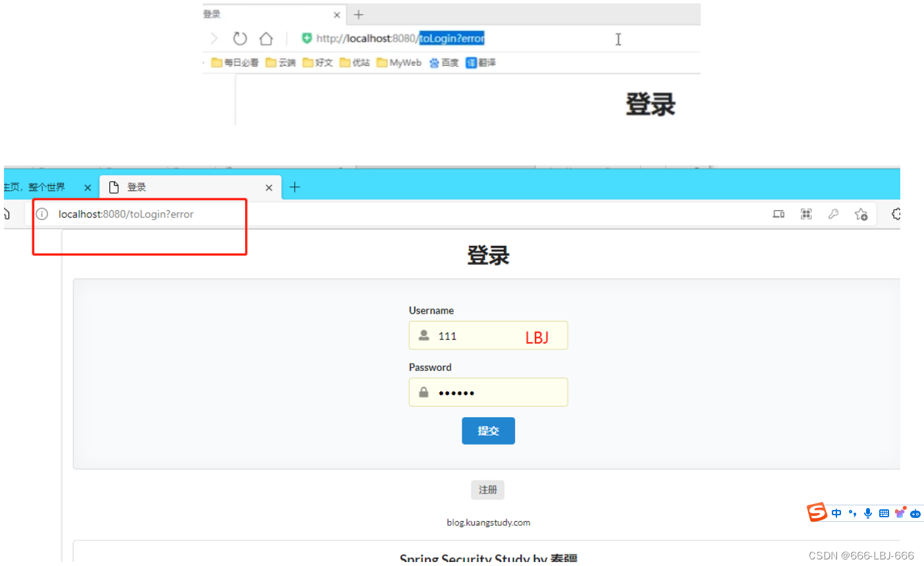Click Username label
924x566 pixels.
coord(431,310)
